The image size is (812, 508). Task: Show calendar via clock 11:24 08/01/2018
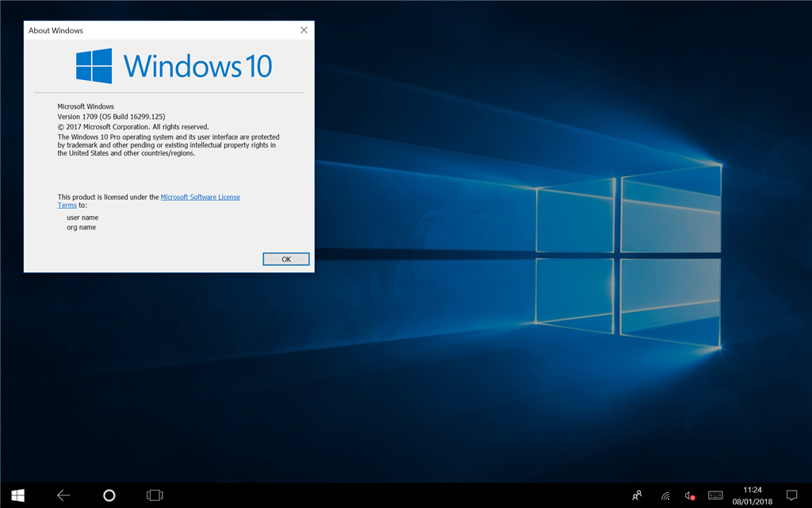click(x=752, y=495)
